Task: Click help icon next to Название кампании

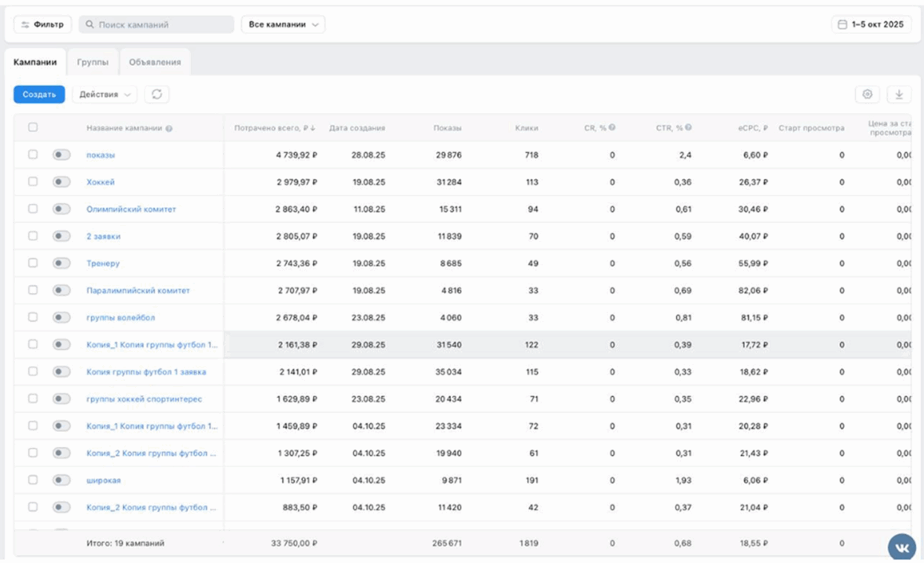Action: pos(169,129)
